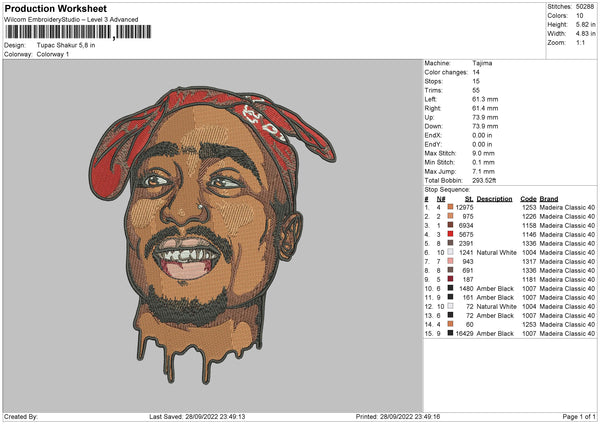Click 'Wilcom EmbroideryStudio – Level 3 Advanced' text
600x424 pixels.
[71, 20]
